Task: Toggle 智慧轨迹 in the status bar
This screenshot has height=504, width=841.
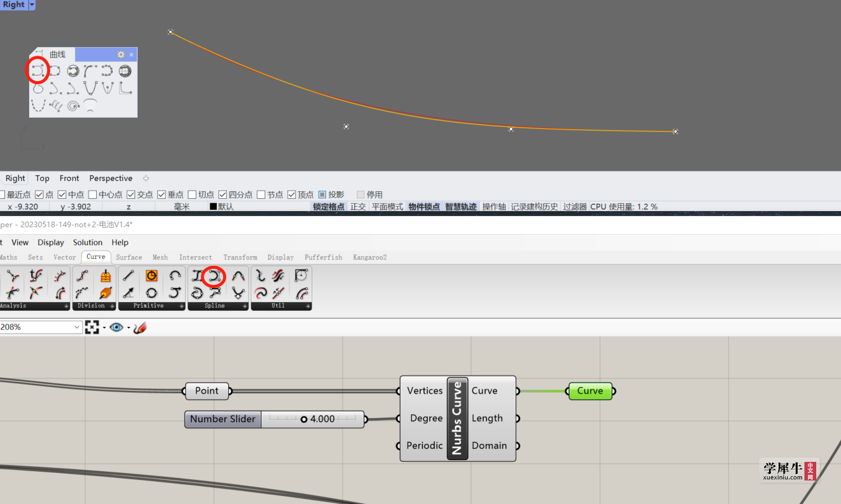Action: [x=460, y=207]
